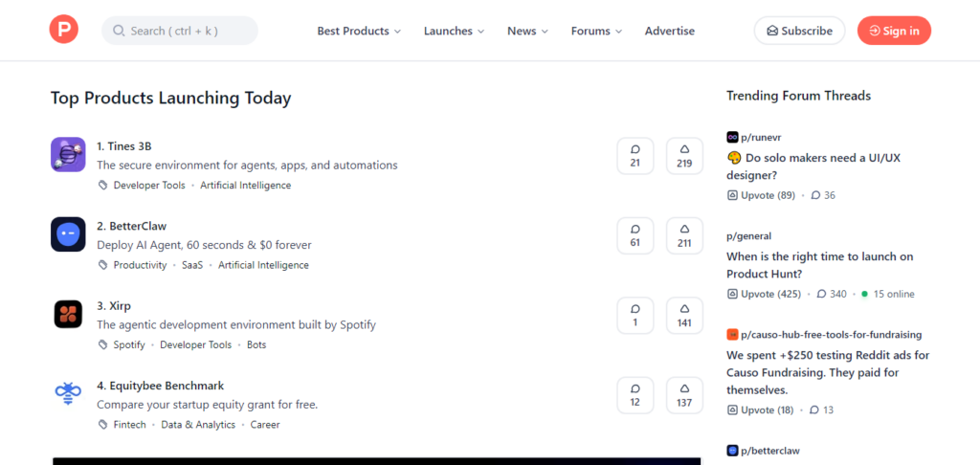Image resolution: width=980 pixels, height=465 pixels.
Task: Click comment count 36 on UI/UX thread
Action: (823, 195)
